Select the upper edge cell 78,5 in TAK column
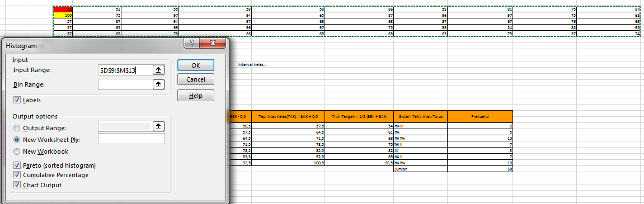This screenshot has width=644, height=204. click(x=288, y=145)
